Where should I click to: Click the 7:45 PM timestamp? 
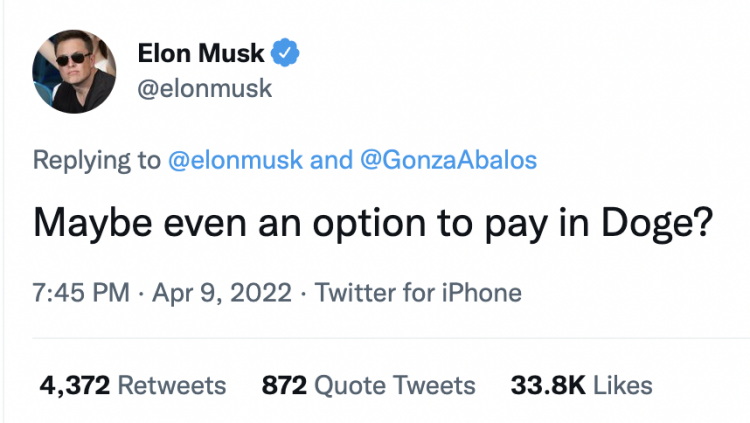(80, 294)
